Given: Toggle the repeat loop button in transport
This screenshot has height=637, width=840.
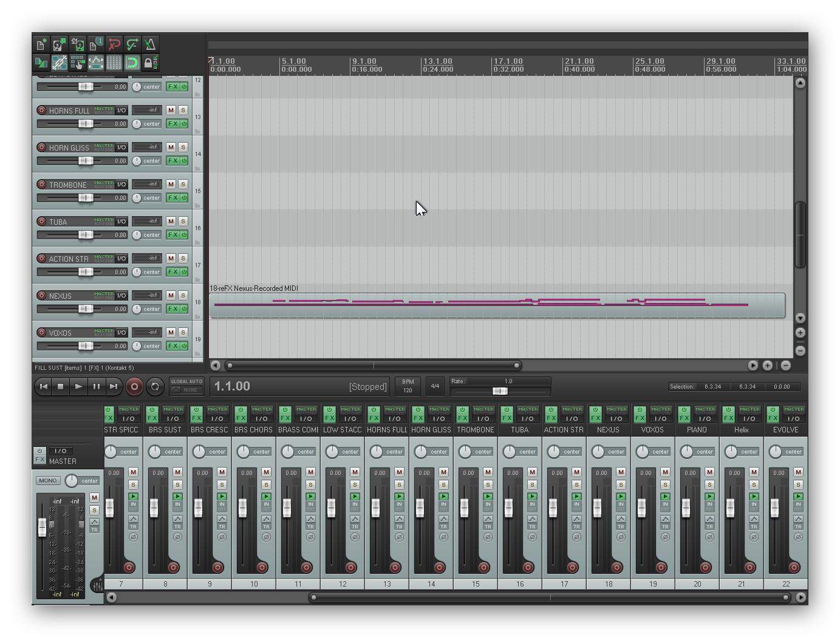Looking at the screenshot, I should pyautogui.click(x=155, y=386).
